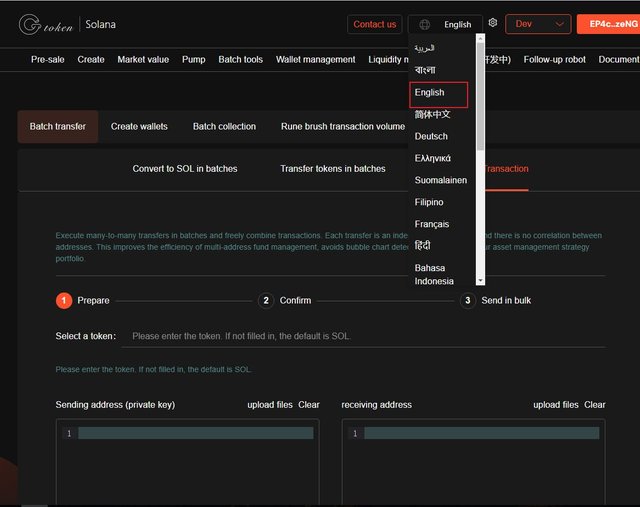
Task: Open the Liquidity menu item
Action: pyautogui.click(x=388, y=60)
